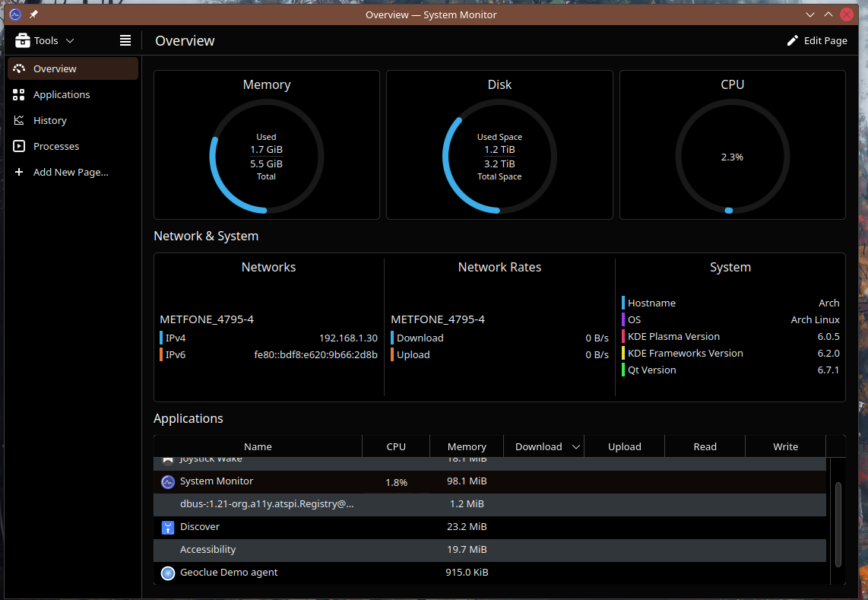Click the Hostname Arch entry
Image resolution: width=868 pixels, height=600 pixels.
[730, 303]
